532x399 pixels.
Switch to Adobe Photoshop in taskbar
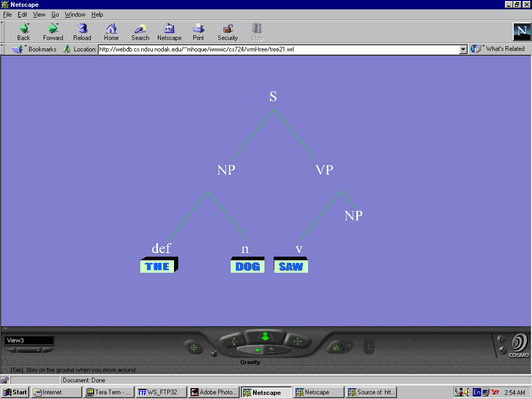pyautogui.click(x=214, y=392)
